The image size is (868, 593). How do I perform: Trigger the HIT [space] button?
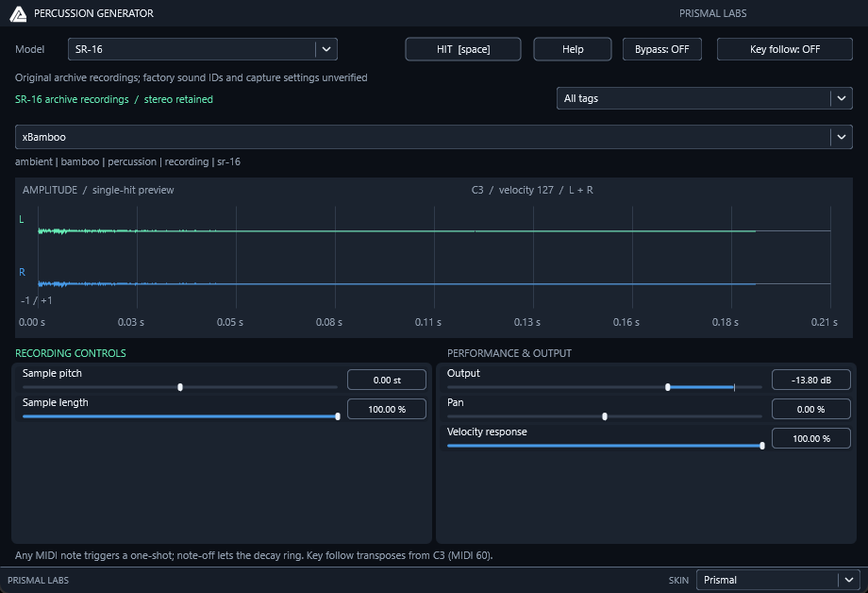[463, 49]
